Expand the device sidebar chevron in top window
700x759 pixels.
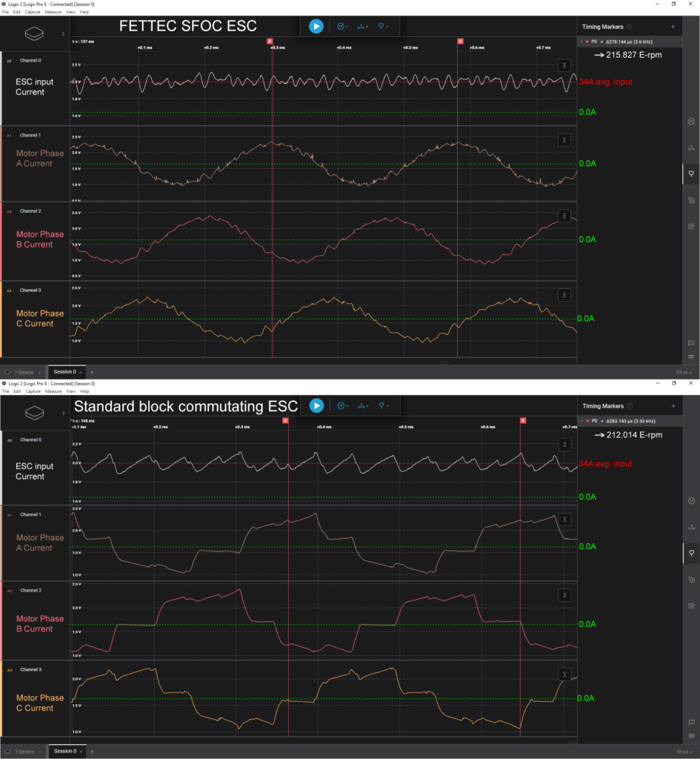[63, 33]
